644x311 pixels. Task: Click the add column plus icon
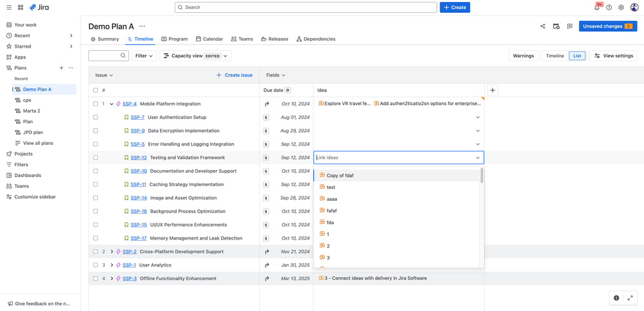click(493, 90)
